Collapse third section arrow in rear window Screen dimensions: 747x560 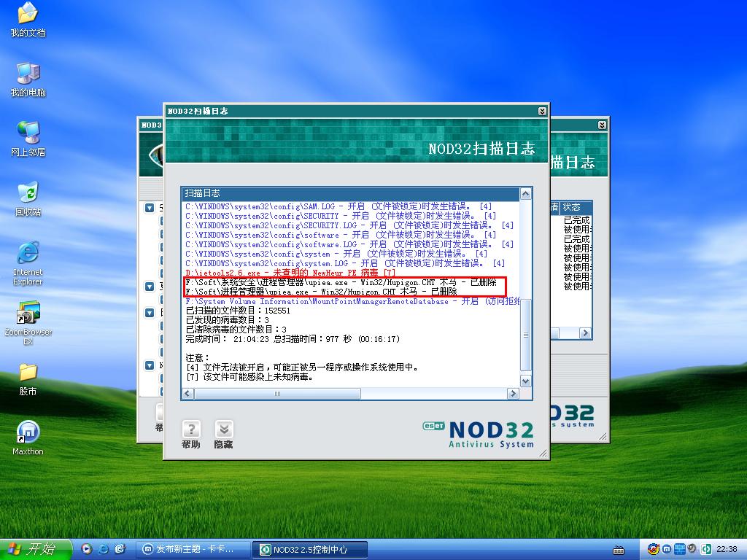coord(150,312)
